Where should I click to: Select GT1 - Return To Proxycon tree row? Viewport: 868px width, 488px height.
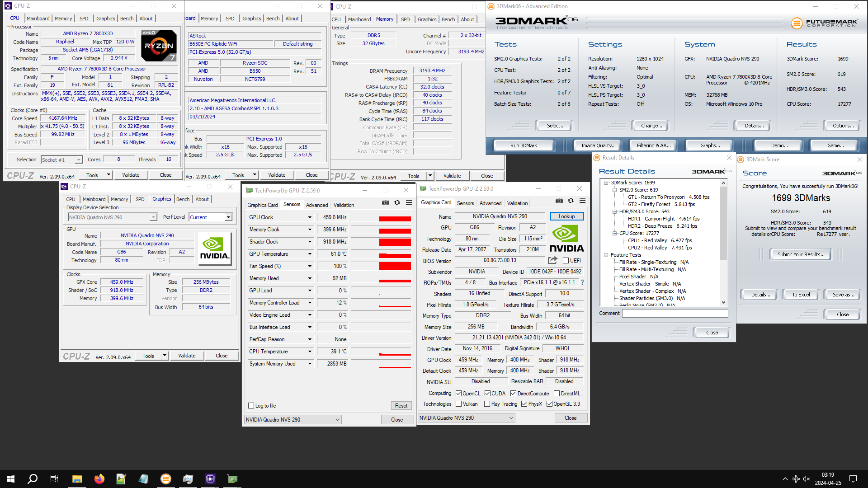[x=669, y=197]
